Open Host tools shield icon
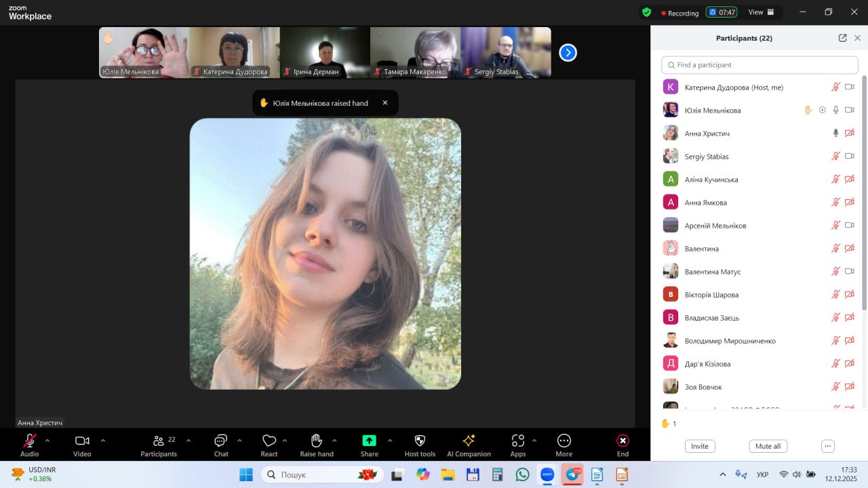 [x=420, y=441]
